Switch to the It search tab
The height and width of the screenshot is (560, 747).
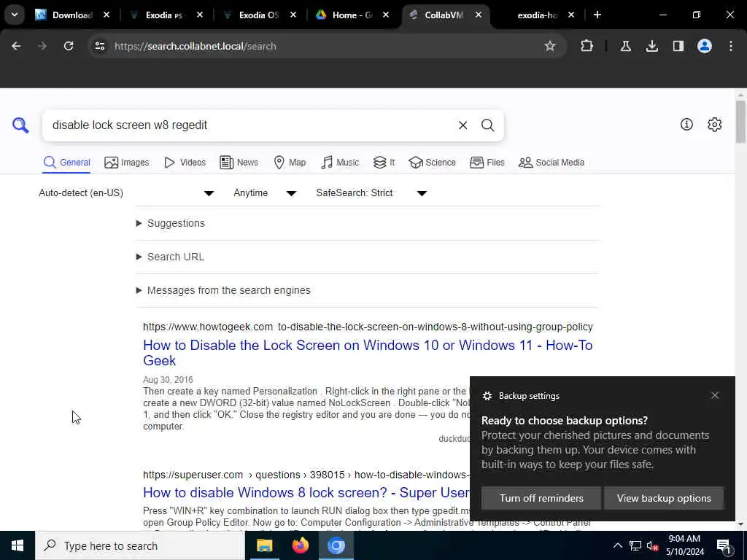tap(384, 163)
